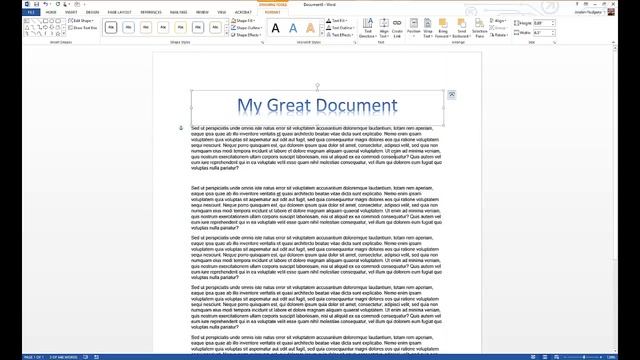The image size is (640, 360).
Task: Open the Edit Shape menu
Action: [x=81, y=20]
